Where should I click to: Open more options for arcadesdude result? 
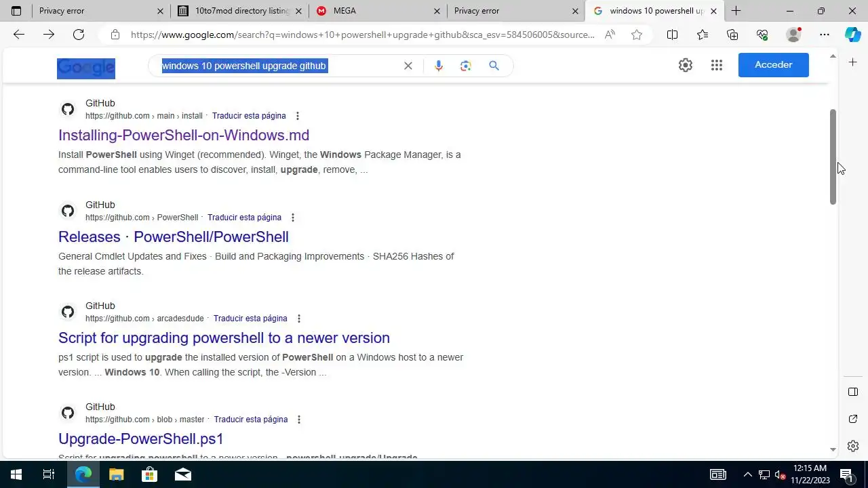(298, 319)
